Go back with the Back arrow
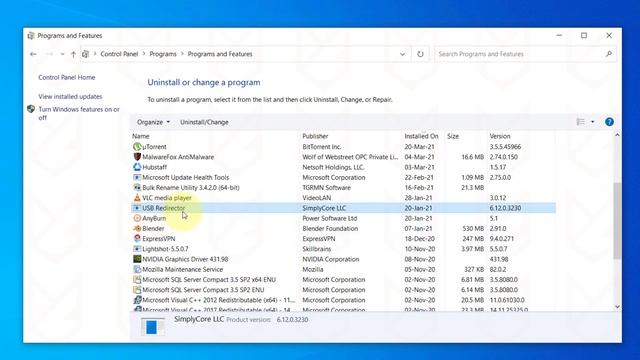 pos(33,54)
